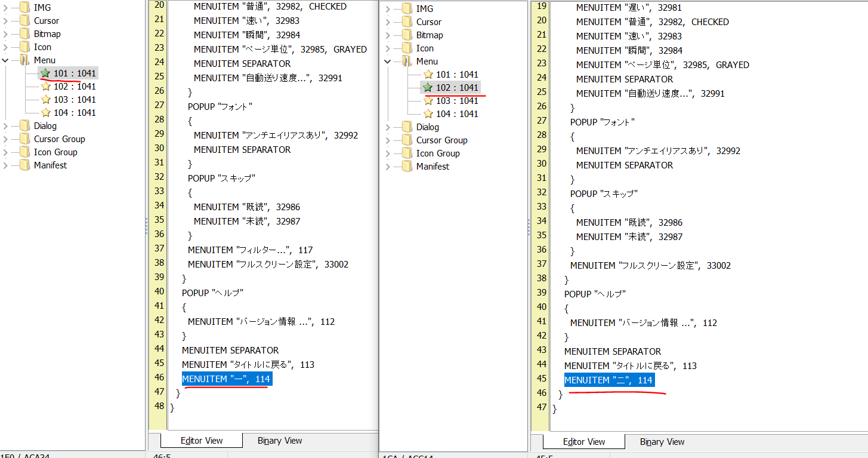The image size is (868, 458).
Task: Expand the Cursor node in the right tree
Action: tap(388, 22)
